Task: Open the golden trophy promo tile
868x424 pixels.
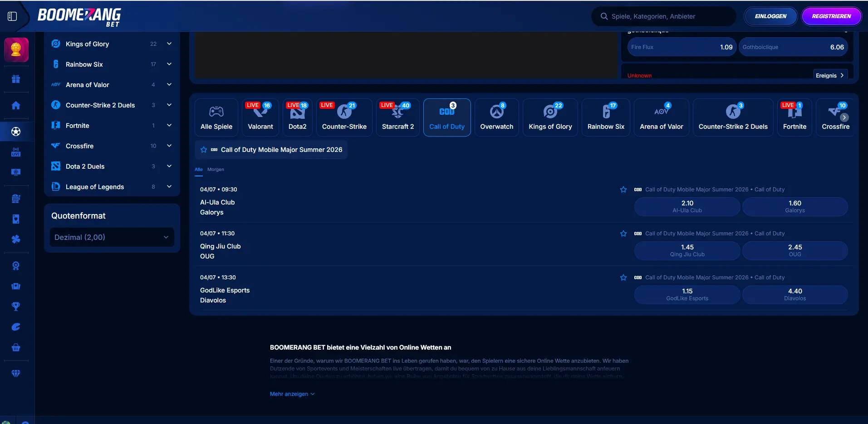Action: pyautogui.click(x=16, y=49)
